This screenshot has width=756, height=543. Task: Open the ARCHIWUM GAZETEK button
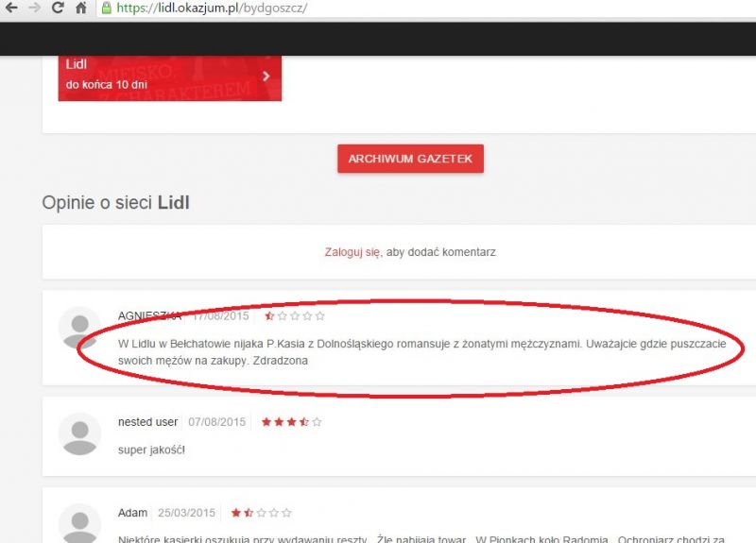coord(410,159)
